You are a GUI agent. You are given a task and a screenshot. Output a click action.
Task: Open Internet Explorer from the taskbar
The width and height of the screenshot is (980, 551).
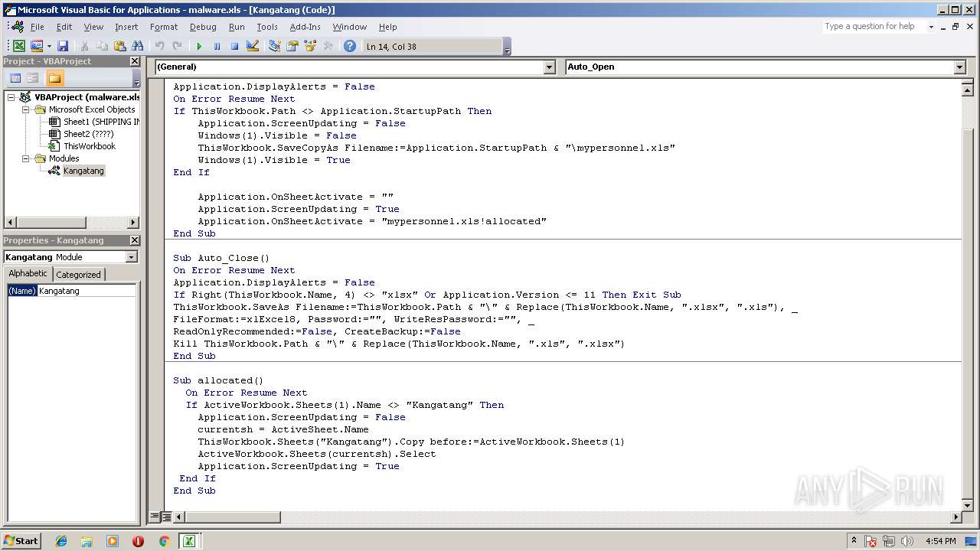(61, 541)
